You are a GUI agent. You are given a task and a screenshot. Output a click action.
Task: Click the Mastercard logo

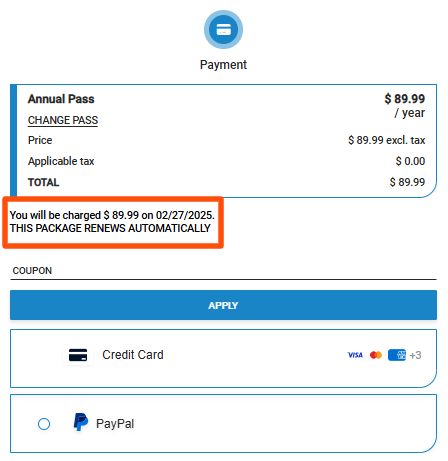(x=376, y=355)
